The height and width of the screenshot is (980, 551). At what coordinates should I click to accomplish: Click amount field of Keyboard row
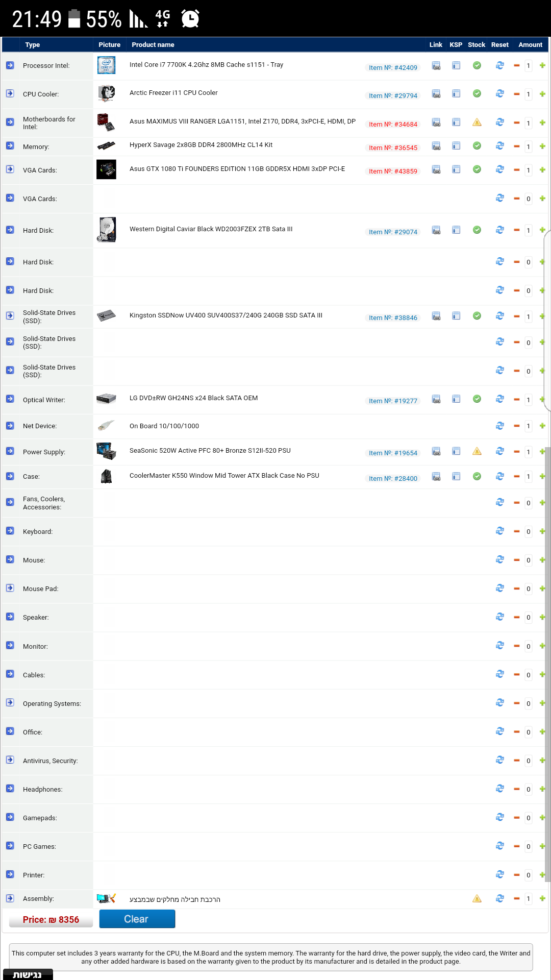tap(529, 531)
